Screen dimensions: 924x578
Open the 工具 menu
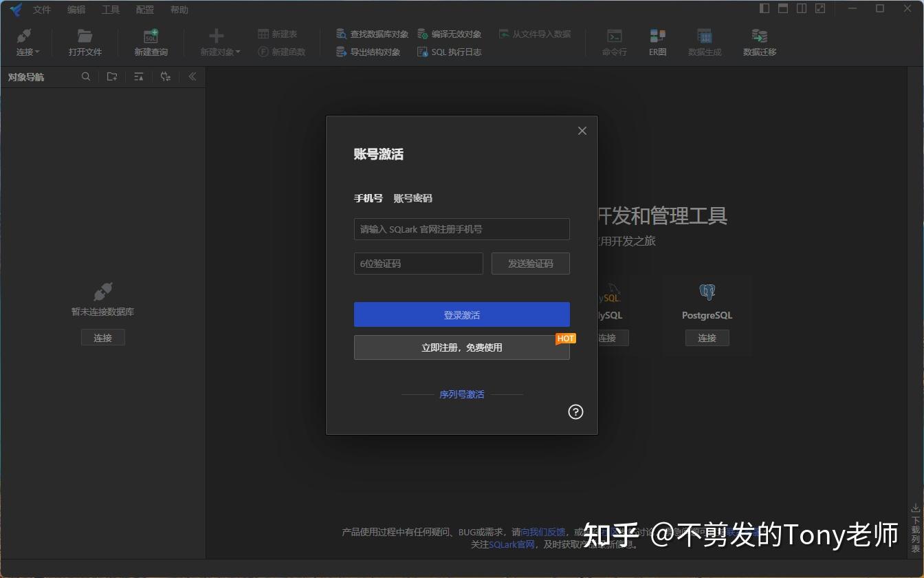point(111,9)
